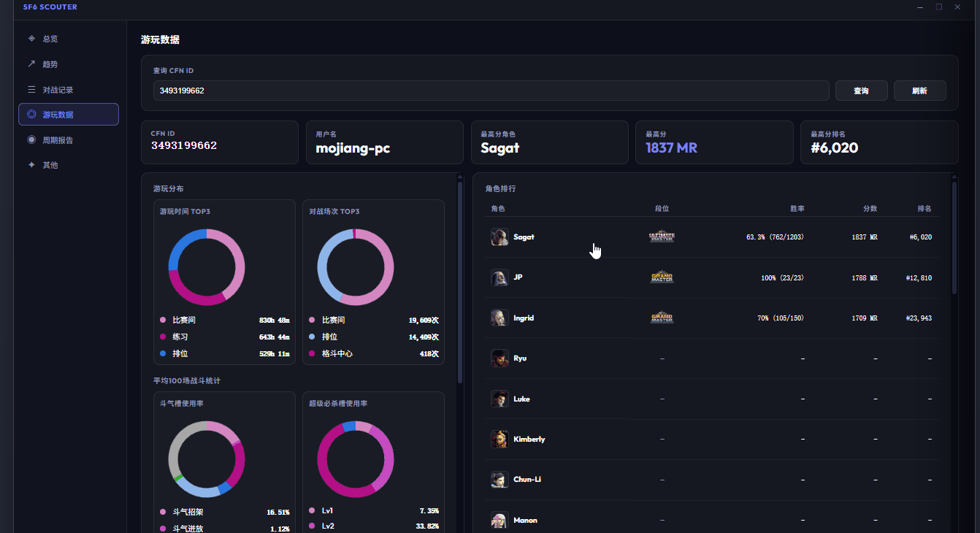Click JP's character avatar

(x=499, y=277)
